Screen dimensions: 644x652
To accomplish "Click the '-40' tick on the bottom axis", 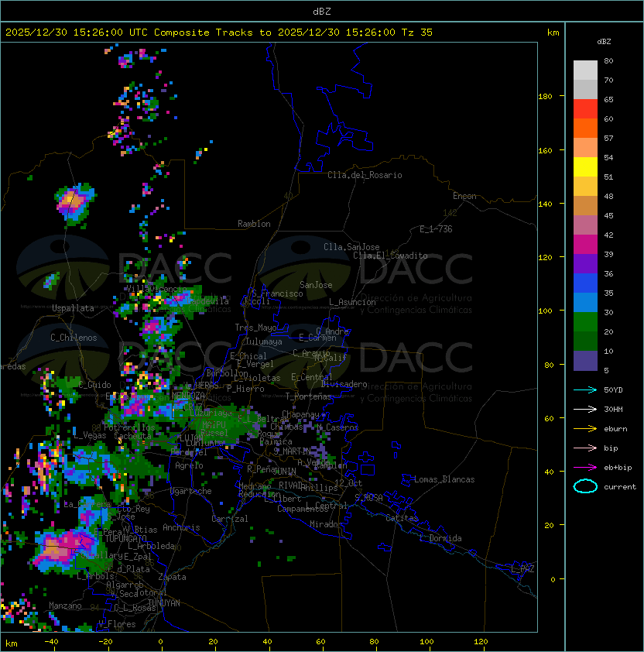I will click(51, 642).
